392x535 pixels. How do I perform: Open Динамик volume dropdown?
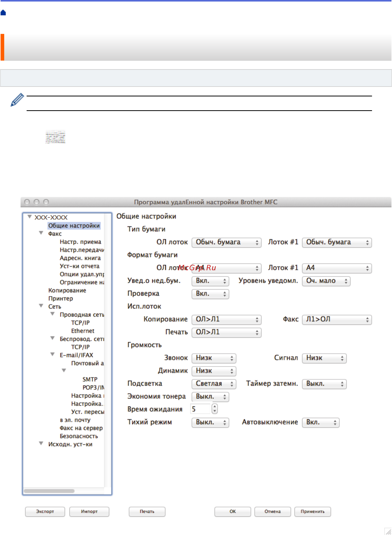pyautogui.click(x=214, y=371)
